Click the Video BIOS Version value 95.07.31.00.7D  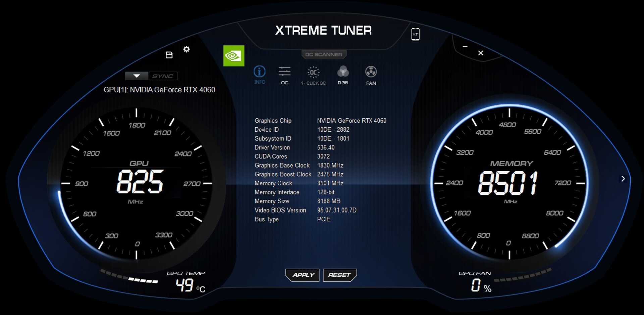(337, 210)
